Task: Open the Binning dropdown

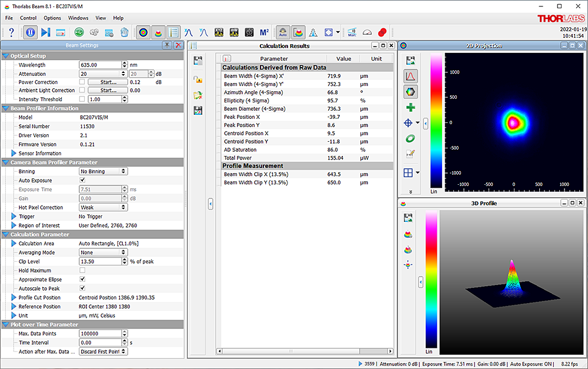Action: pyautogui.click(x=103, y=171)
